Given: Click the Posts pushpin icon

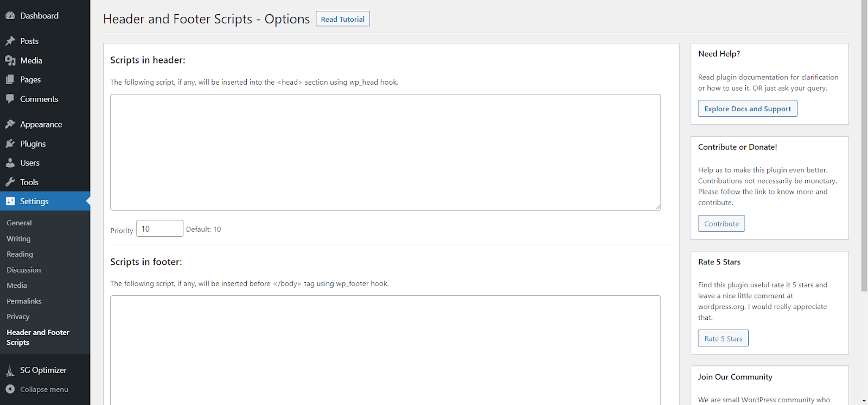Looking at the screenshot, I should click(10, 41).
